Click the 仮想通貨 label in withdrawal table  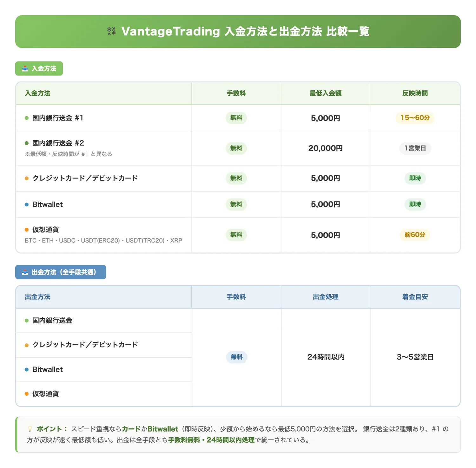point(46,394)
